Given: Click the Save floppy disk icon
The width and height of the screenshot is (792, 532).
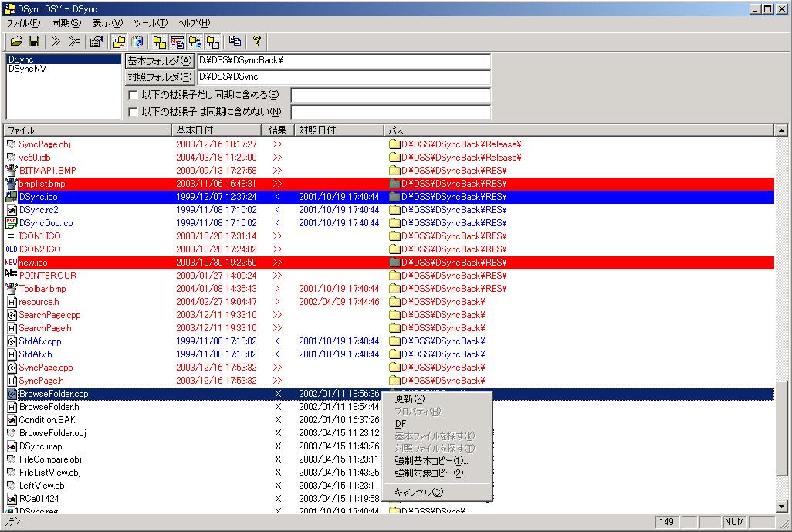Looking at the screenshot, I should coord(34,41).
